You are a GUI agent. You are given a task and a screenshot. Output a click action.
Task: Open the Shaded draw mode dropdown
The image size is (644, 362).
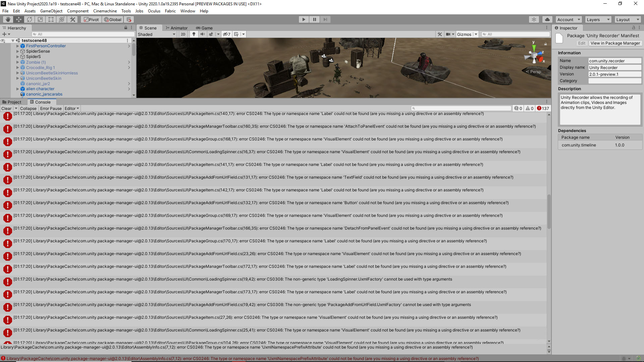tap(156, 34)
